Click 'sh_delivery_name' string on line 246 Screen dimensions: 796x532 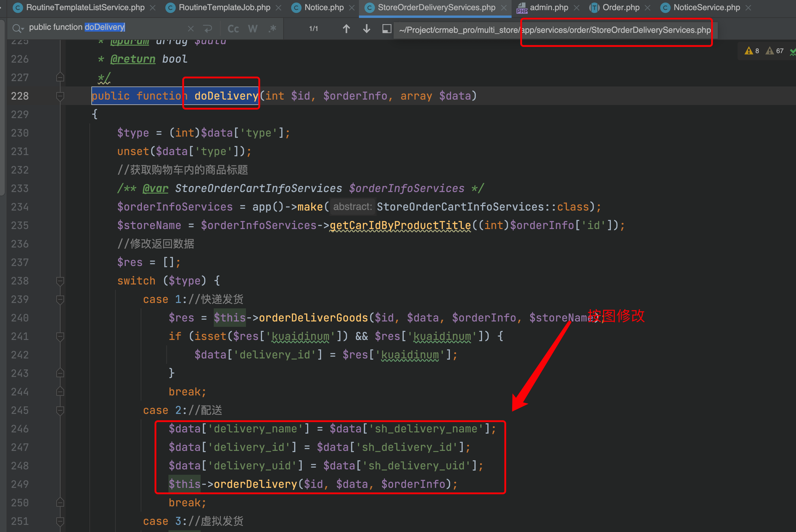coord(426,429)
